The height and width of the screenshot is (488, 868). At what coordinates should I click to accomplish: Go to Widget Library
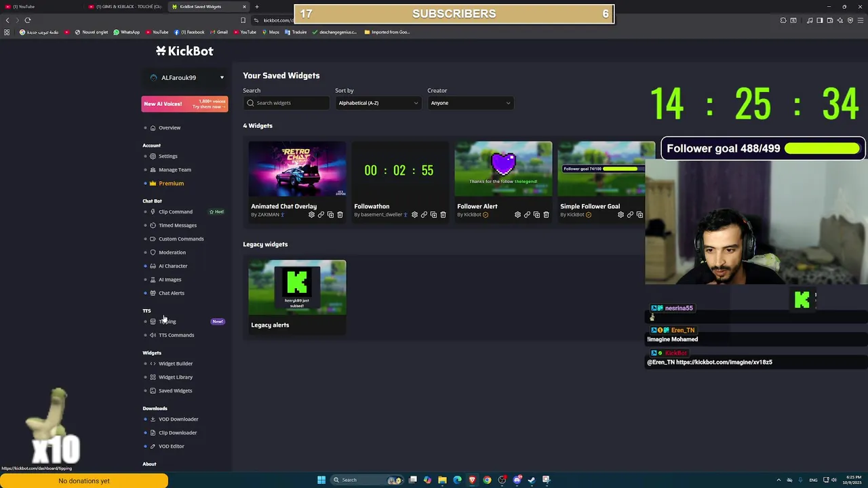click(175, 377)
